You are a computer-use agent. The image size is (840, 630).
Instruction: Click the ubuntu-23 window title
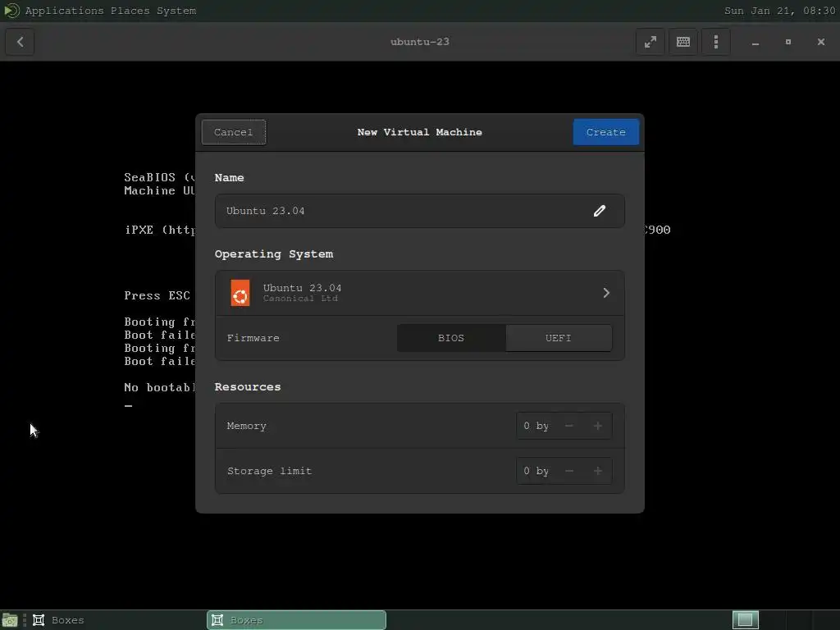(x=420, y=42)
